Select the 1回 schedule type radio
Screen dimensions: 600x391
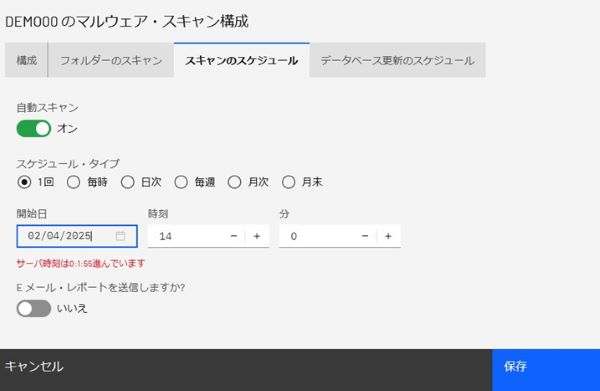coord(24,182)
